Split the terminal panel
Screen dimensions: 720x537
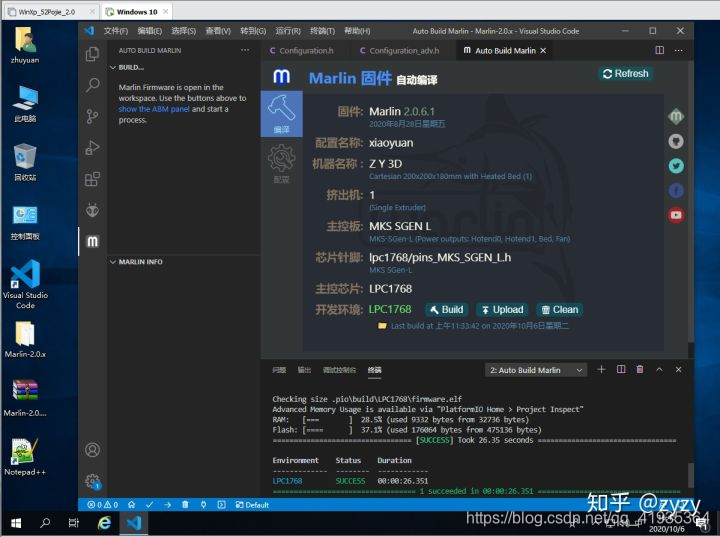[x=621, y=369]
